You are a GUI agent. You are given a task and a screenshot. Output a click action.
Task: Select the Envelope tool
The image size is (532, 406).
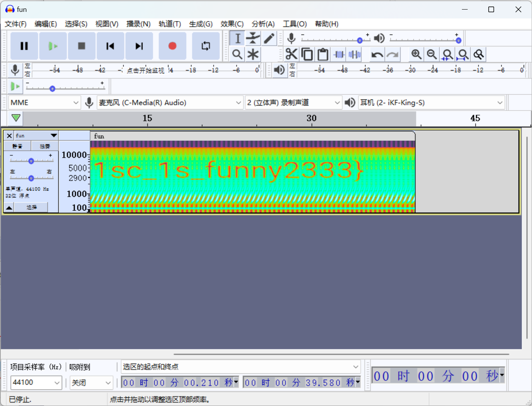(x=253, y=38)
